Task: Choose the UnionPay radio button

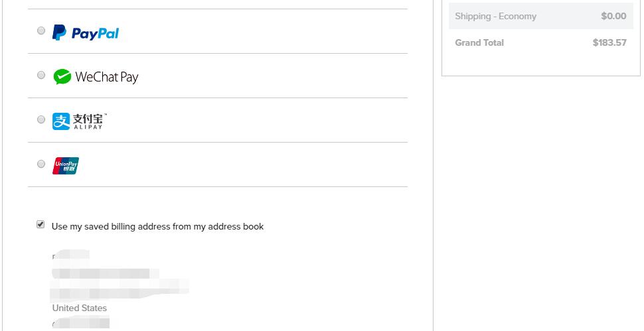Action: (x=41, y=164)
